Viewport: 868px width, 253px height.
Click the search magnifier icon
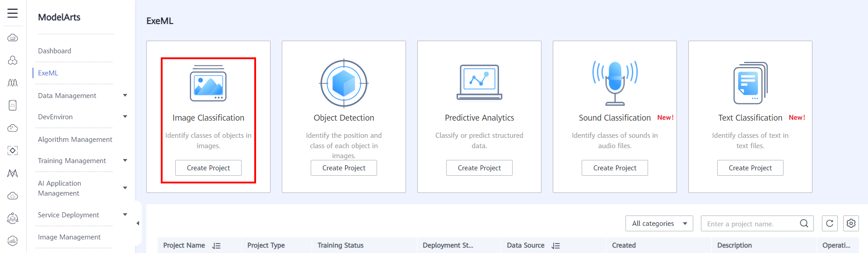[804, 223]
